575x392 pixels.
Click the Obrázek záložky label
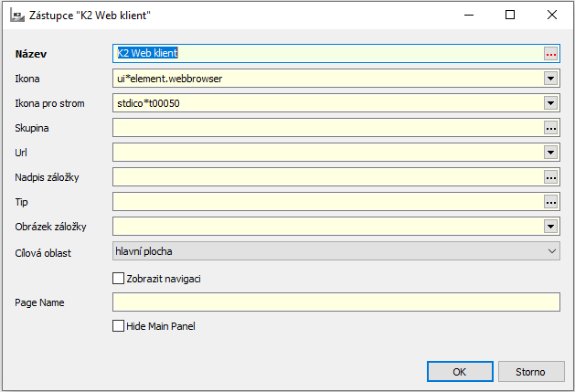click(50, 227)
